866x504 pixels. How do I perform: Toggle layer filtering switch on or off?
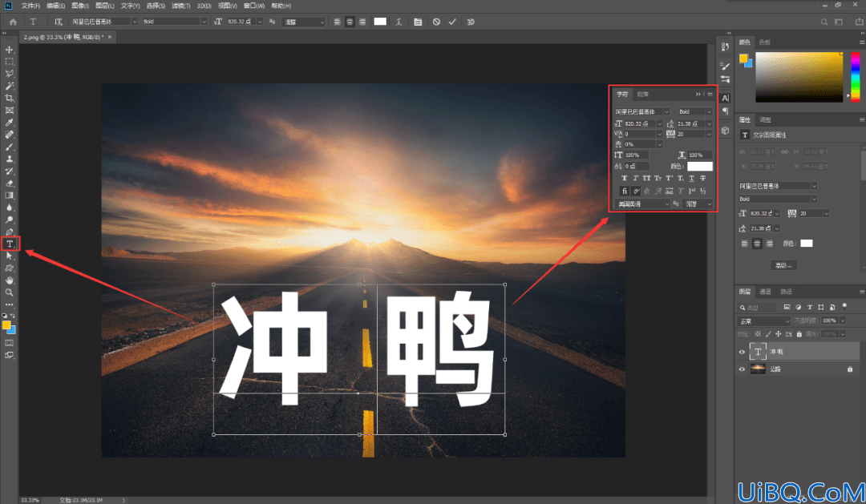tap(844, 306)
